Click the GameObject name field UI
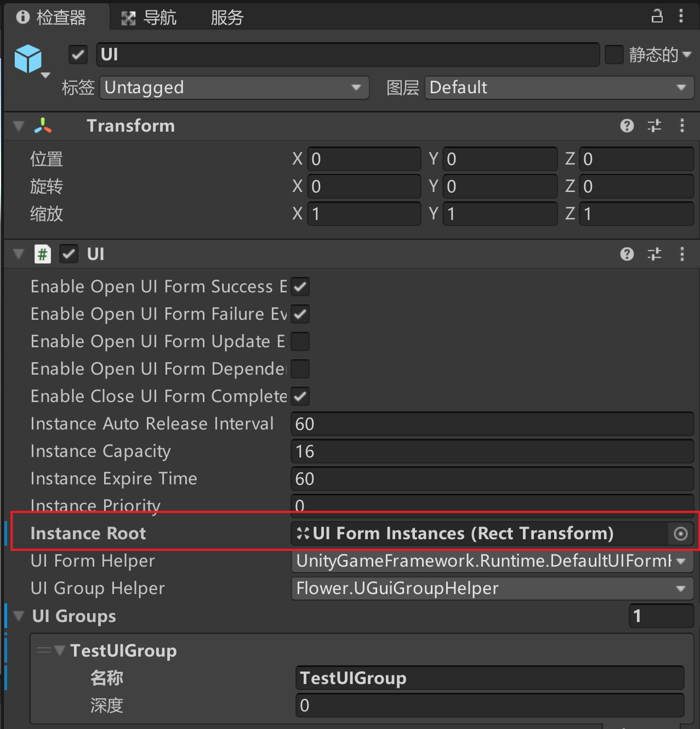 348,54
